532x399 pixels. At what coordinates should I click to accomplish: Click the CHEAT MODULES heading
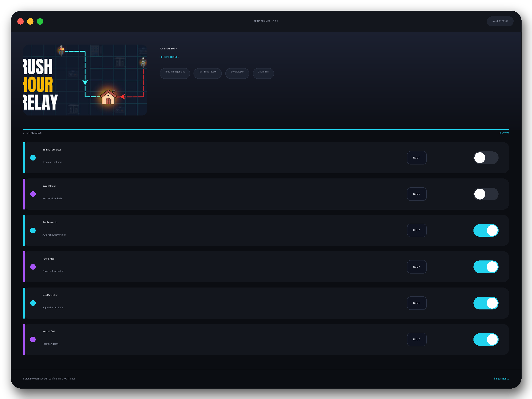(x=32, y=133)
